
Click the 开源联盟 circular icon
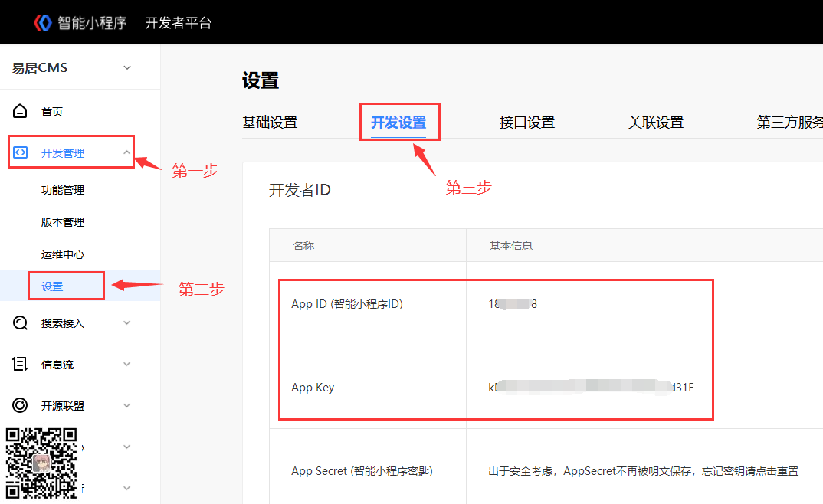click(21, 405)
